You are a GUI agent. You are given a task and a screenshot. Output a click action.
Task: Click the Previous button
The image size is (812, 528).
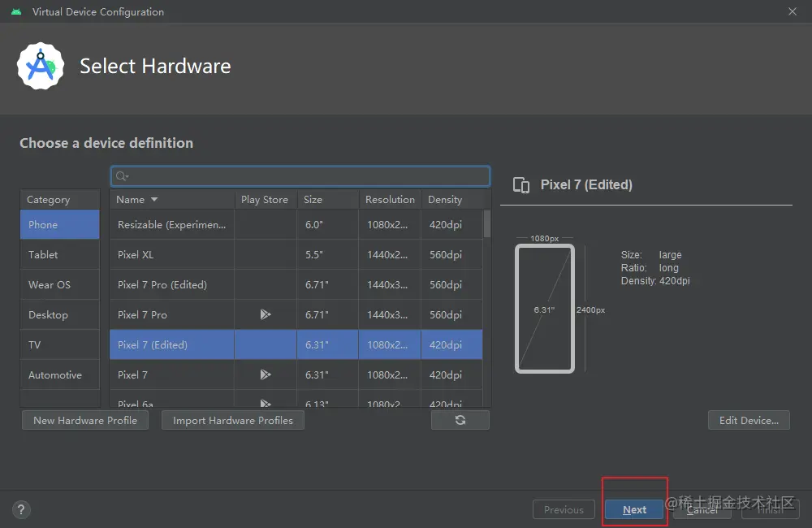coord(564,510)
